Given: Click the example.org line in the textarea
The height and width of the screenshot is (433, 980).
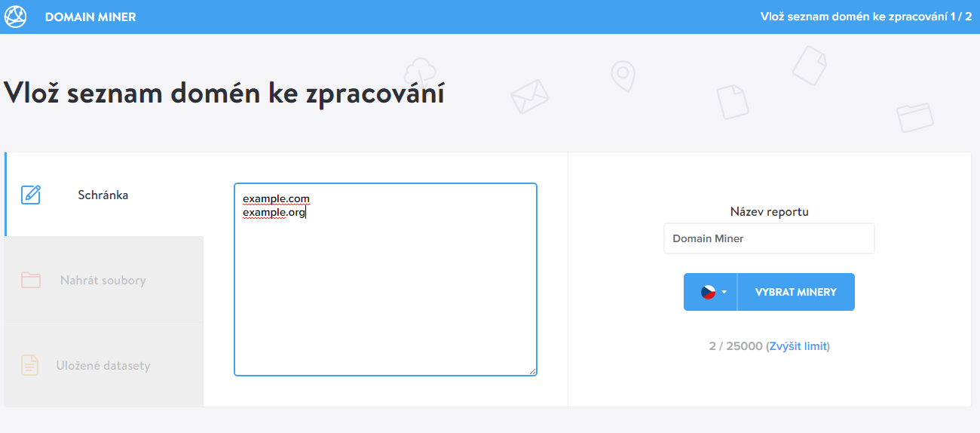Looking at the screenshot, I should point(274,213).
